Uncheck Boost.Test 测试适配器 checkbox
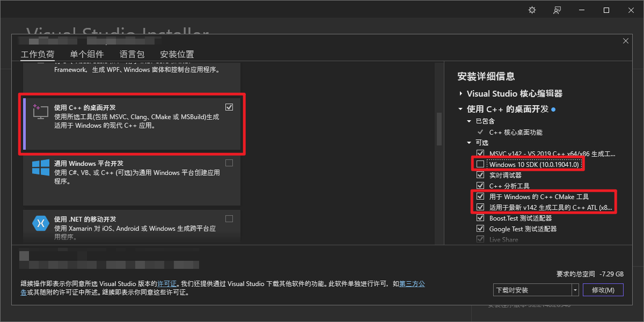The width and height of the screenshot is (644, 322). tap(480, 218)
